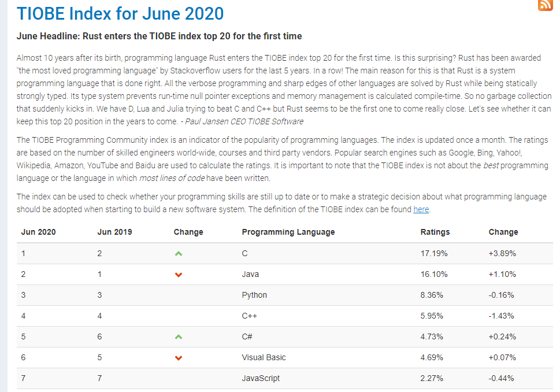Select the Programming Language column header

pyautogui.click(x=288, y=232)
